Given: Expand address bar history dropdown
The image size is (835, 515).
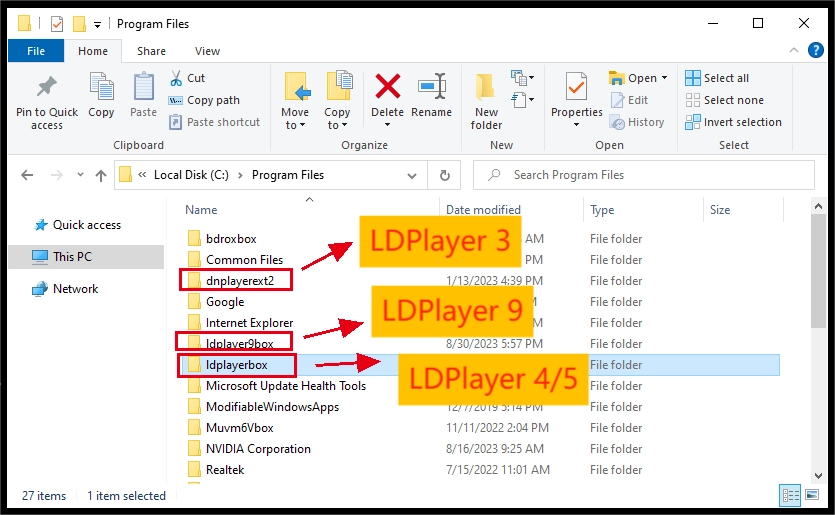Looking at the screenshot, I should point(412,175).
